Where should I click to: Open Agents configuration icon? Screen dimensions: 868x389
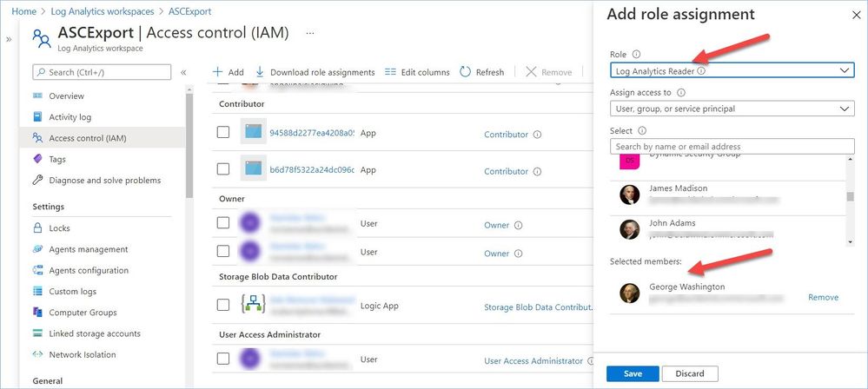tap(37, 270)
